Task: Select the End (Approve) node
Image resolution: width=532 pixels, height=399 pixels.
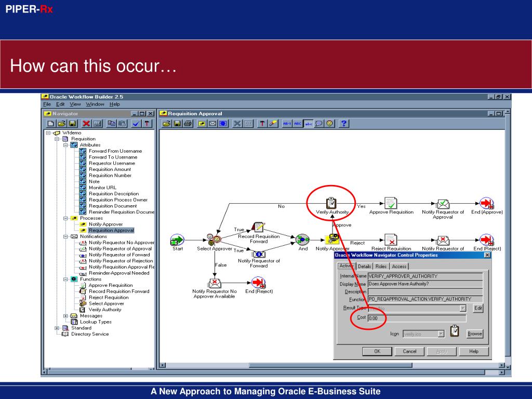Action: (487, 203)
